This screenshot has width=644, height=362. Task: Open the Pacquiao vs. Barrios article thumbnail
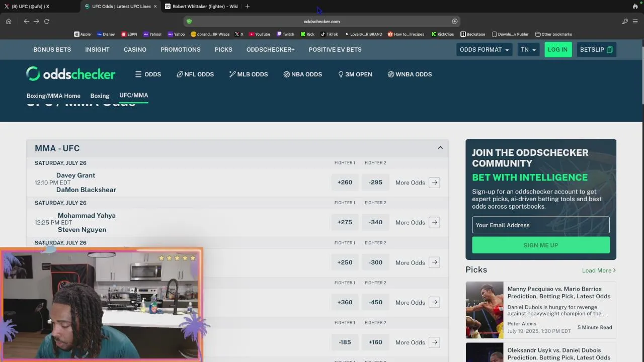pyautogui.click(x=485, y=310)
